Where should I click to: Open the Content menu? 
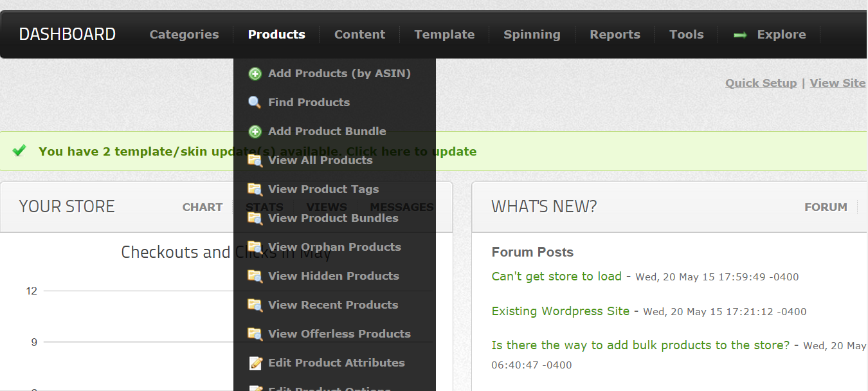coord(359,35)
